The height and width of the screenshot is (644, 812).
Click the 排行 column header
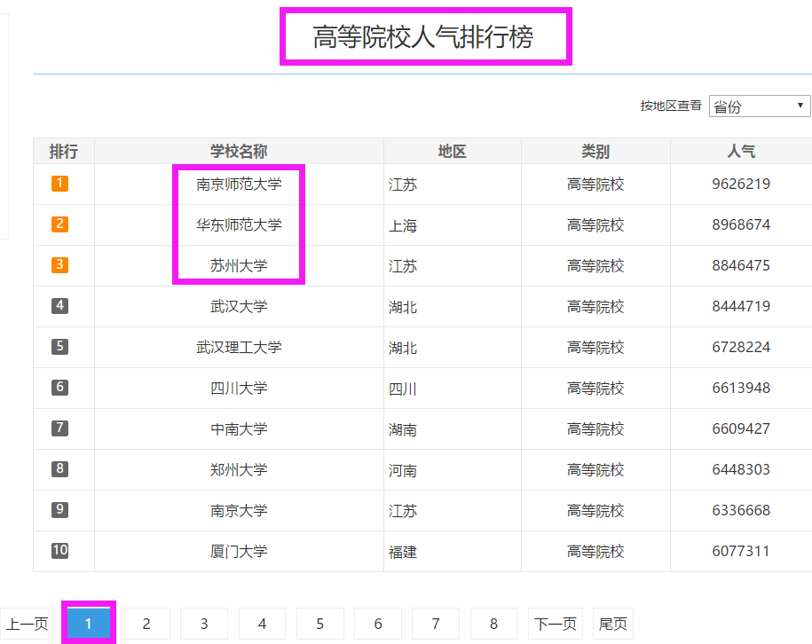click(64, 151)
